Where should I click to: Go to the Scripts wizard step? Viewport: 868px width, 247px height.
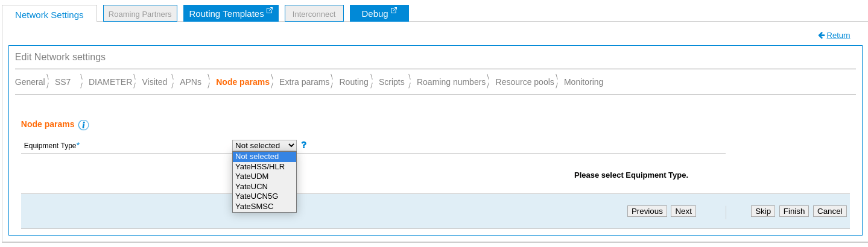pyautogui.click(x=391, y=82)
